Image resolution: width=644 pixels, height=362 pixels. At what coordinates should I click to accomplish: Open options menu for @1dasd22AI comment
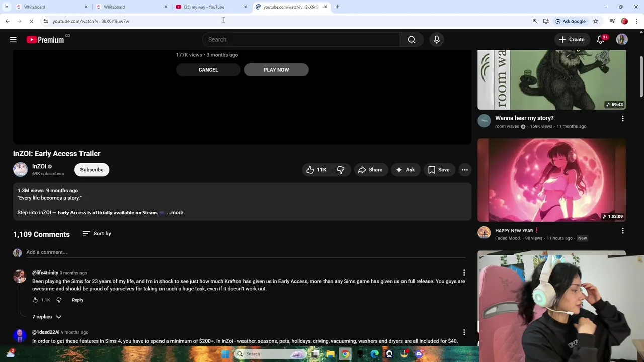464,332
